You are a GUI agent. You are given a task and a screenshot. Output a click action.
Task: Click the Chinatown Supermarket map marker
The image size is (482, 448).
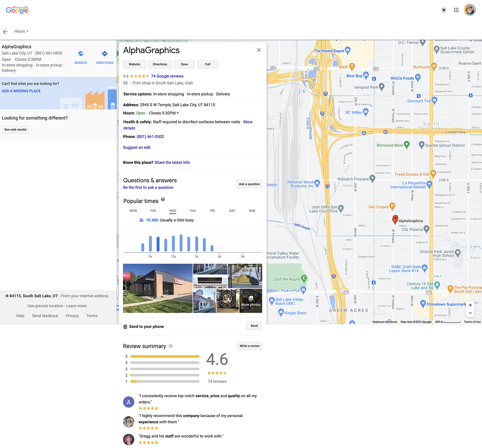(x=423, y=303)
